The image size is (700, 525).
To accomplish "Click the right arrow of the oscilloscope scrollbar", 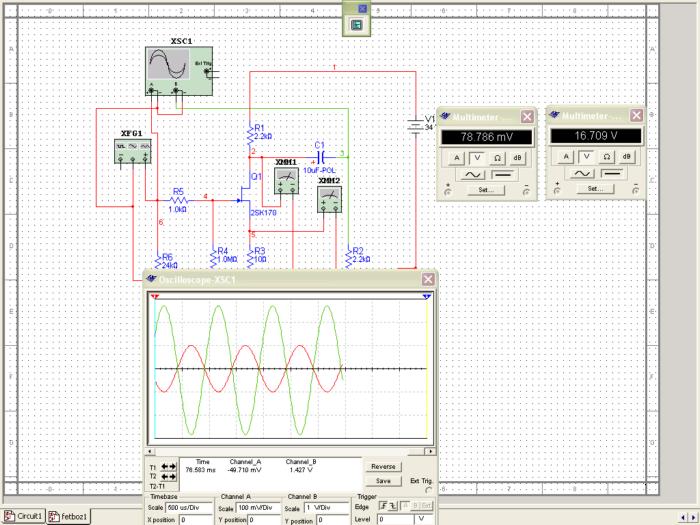I will [x=431, y=452].
